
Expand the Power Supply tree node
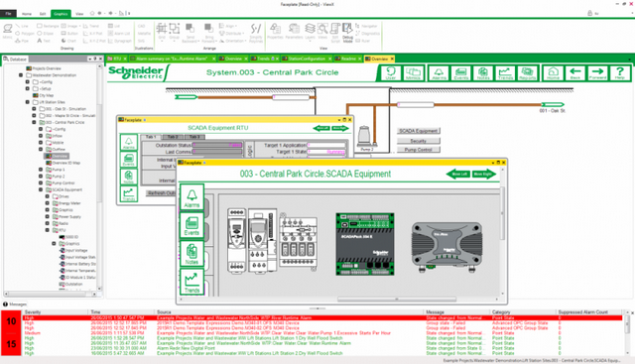[x=47, y=216]
